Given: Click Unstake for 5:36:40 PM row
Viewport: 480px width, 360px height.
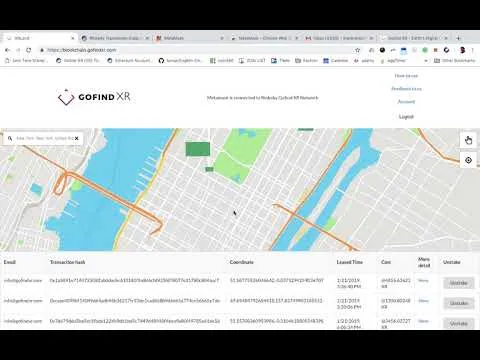Looking at the screenshot, I should (459, 283).
